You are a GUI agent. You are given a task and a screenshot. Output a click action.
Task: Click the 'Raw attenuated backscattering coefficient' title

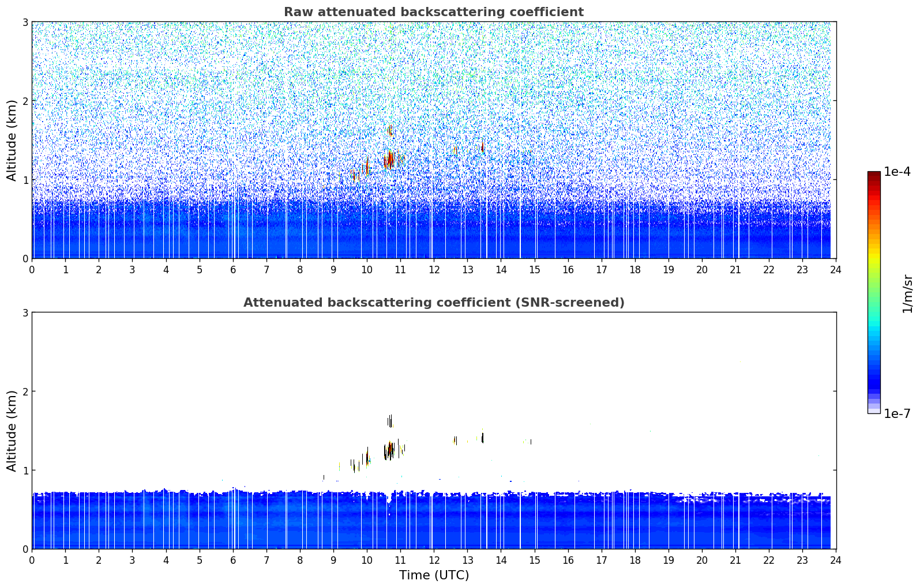pyautogui.click(x=433, y=12)
